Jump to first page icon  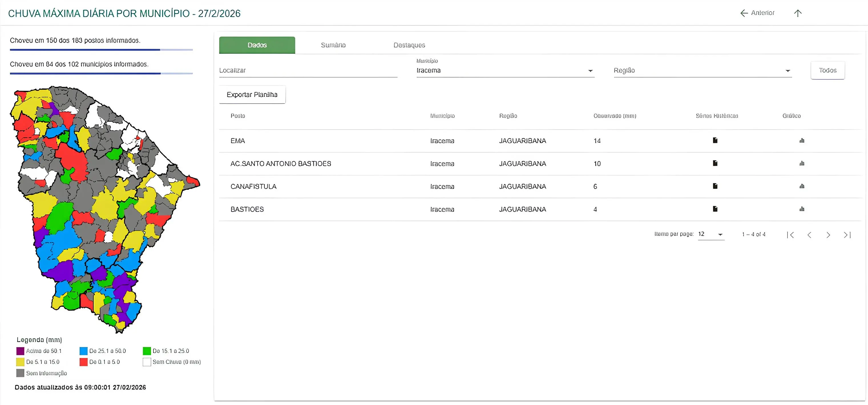point(790,235)
